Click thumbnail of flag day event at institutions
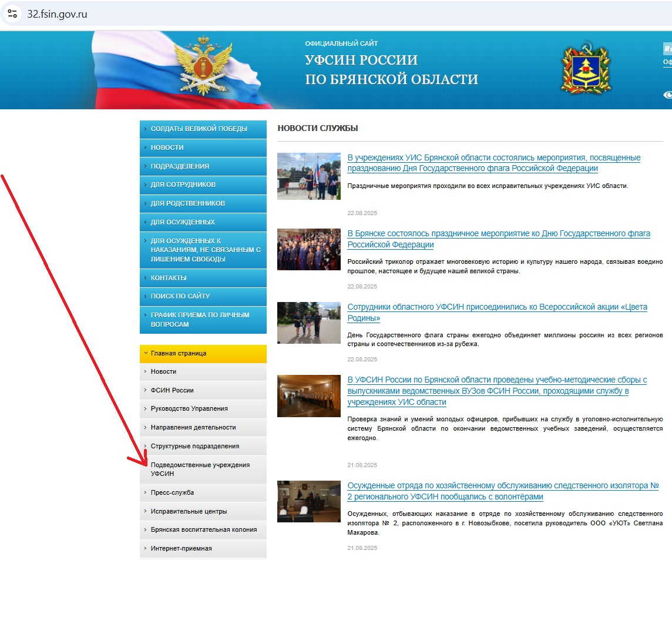Viewport: 672px width, 634px height. tap(309, 176)
